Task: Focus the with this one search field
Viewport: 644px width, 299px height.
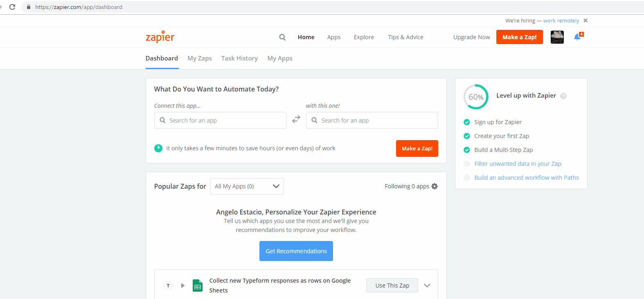Action: click(x=372, y=120)
